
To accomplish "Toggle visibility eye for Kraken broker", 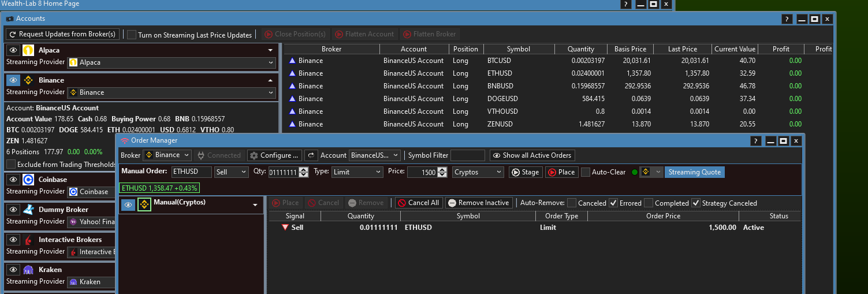I will pos(13,270).
